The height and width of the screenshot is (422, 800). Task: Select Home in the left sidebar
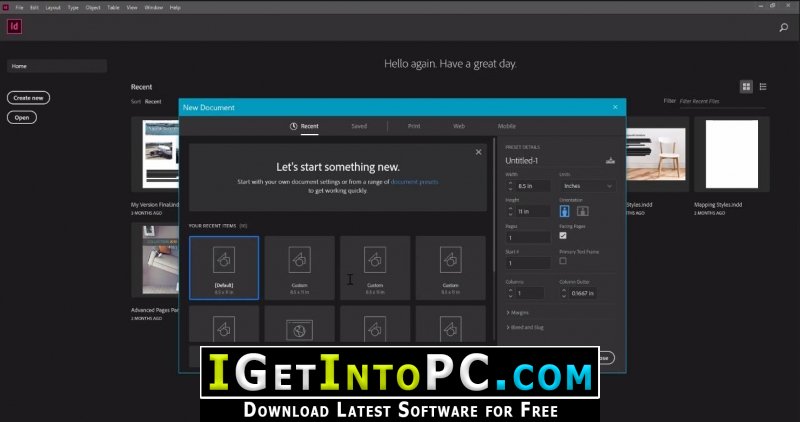click(57, 66)
